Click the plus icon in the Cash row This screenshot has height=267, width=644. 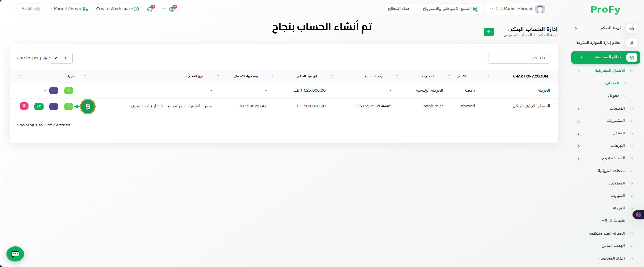coord(68,90)
